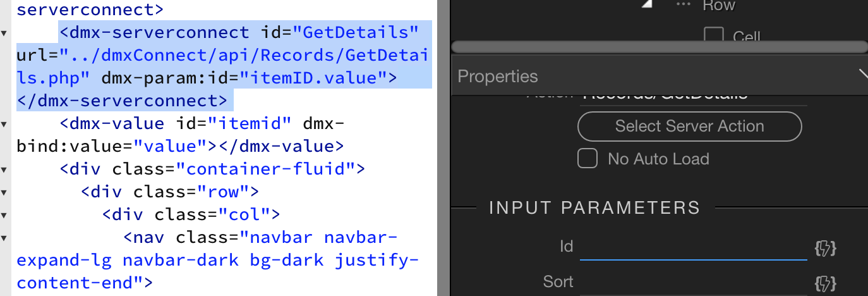
Task: Fold the container-fluid div code block
Action: (4, 170)
